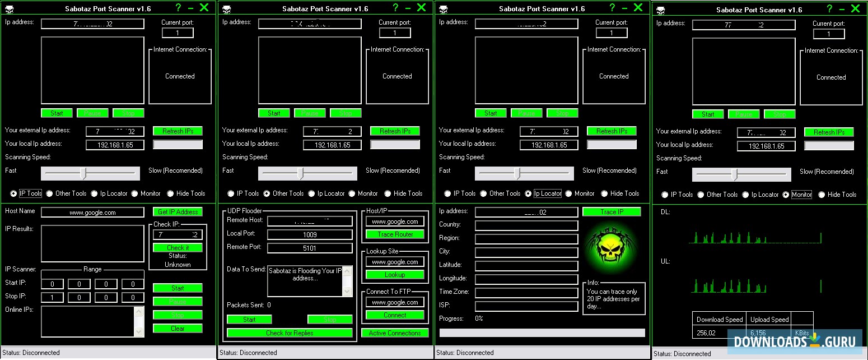
Task: Open the help '?' icon in the Monitor window
Action: [x=828, y=9]
